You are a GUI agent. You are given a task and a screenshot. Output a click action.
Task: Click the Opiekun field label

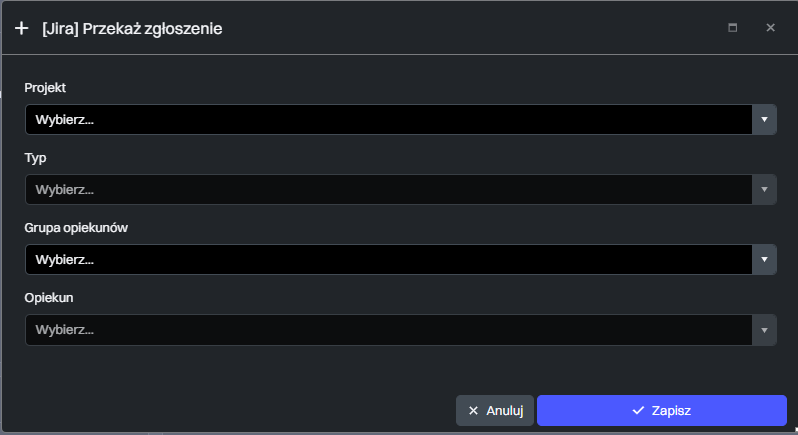click(x=49, y=298)
